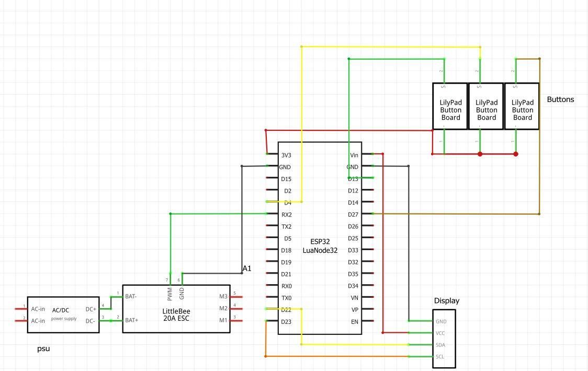The image size is (588, 371).
Task: Click the 3V3 pin on the ESP32
Action: point(272,154)
